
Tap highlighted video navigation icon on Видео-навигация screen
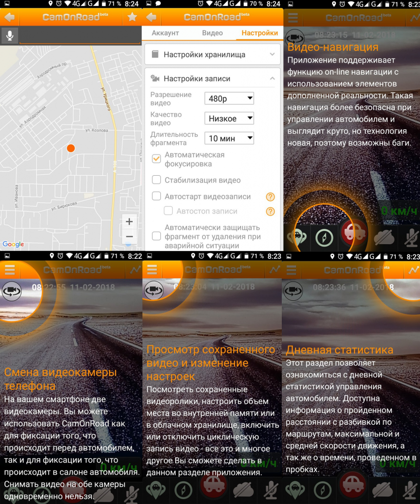tap(298, 238)
